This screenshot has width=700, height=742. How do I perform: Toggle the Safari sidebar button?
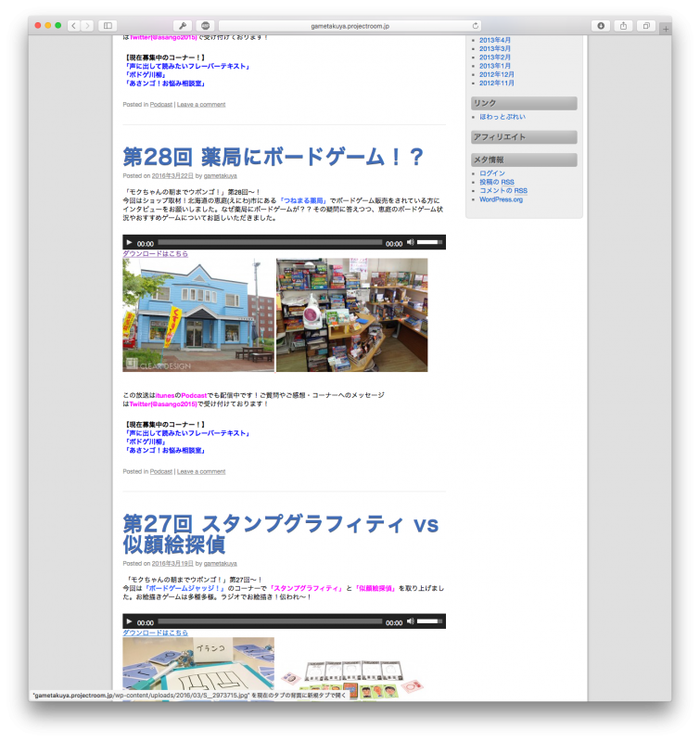(x=107, y=26)
